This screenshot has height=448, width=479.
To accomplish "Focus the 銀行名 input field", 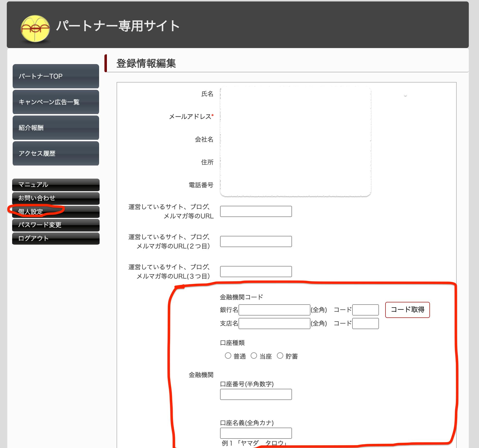I will 274,310.
